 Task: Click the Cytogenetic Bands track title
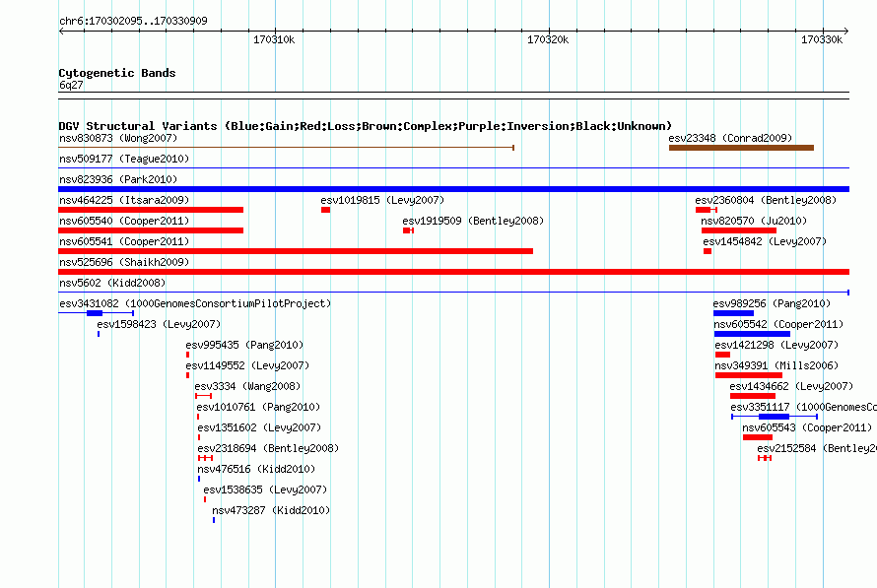[x=117, y=73]
